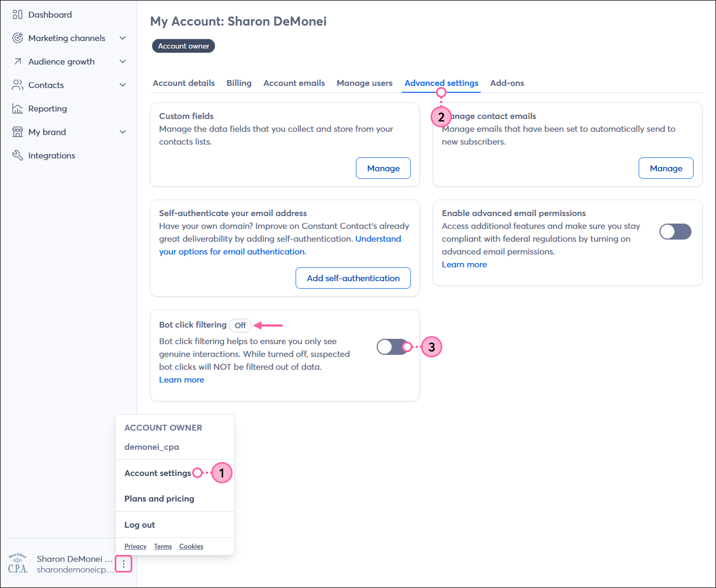Click sharondemoneicp email text at bottom

click(x=75, y=569)
